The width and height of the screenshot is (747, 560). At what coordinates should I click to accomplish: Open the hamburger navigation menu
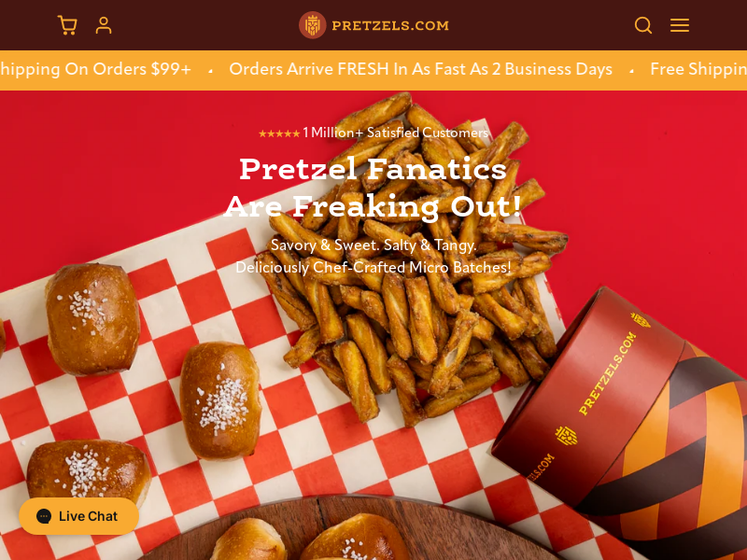(x=680, y=25)
